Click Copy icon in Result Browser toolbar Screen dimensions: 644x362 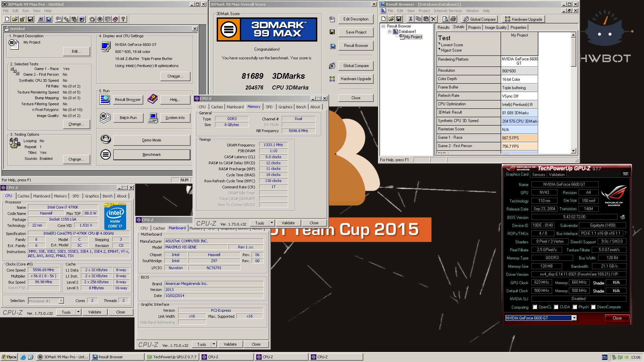tap(418, 19)
